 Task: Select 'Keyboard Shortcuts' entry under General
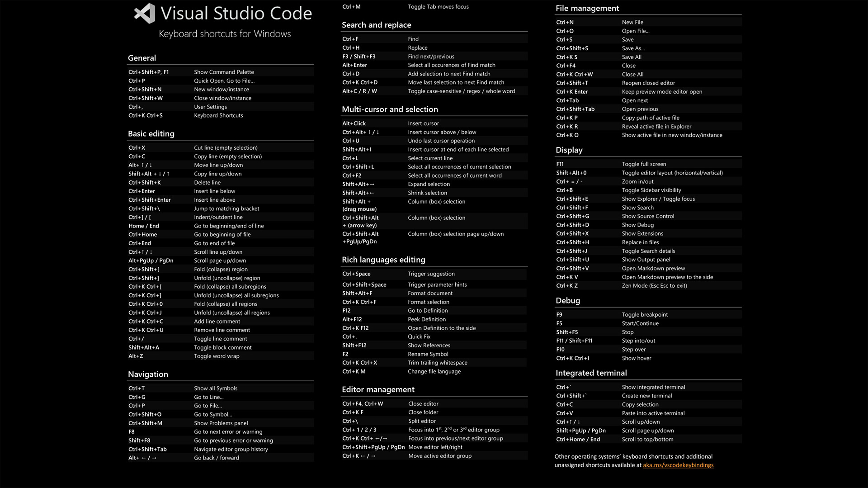(x=218, y=115)
